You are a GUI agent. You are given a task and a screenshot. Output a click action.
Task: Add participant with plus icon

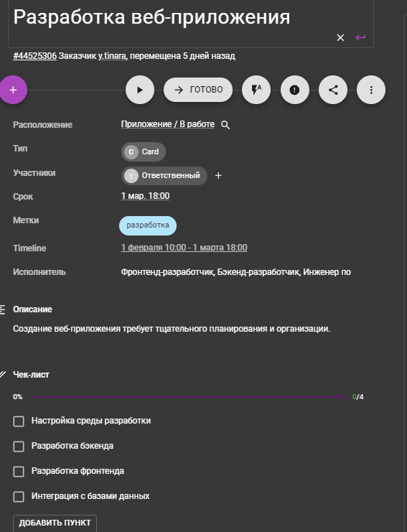[x=218, y=175]
